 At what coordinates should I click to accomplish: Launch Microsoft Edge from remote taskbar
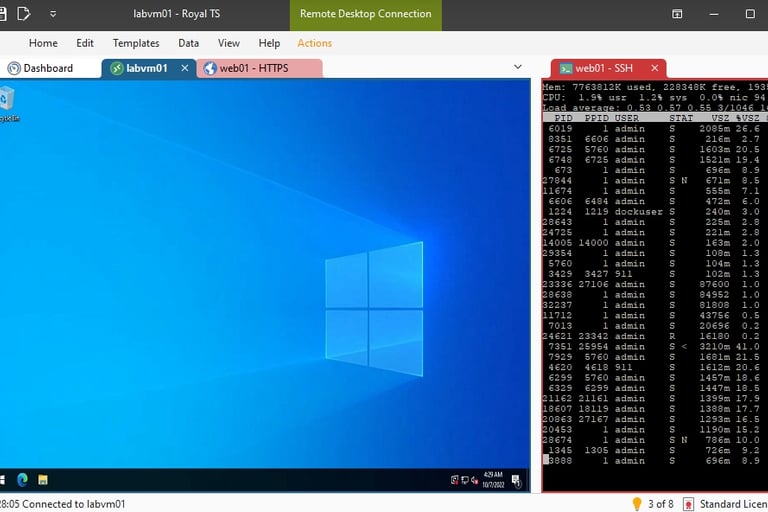pyautogui.click(x=22, y=480)
